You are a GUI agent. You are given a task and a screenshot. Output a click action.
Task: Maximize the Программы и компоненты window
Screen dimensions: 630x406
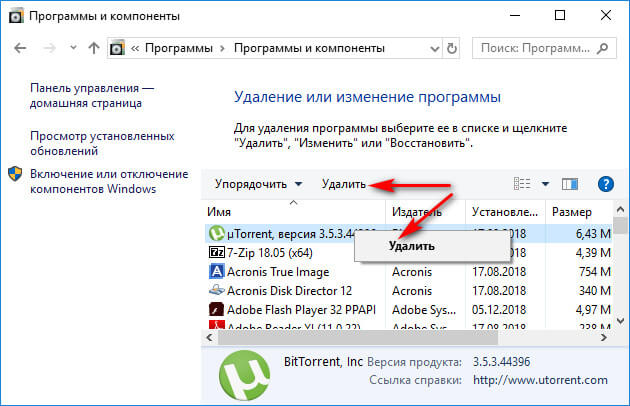point(560,15)
